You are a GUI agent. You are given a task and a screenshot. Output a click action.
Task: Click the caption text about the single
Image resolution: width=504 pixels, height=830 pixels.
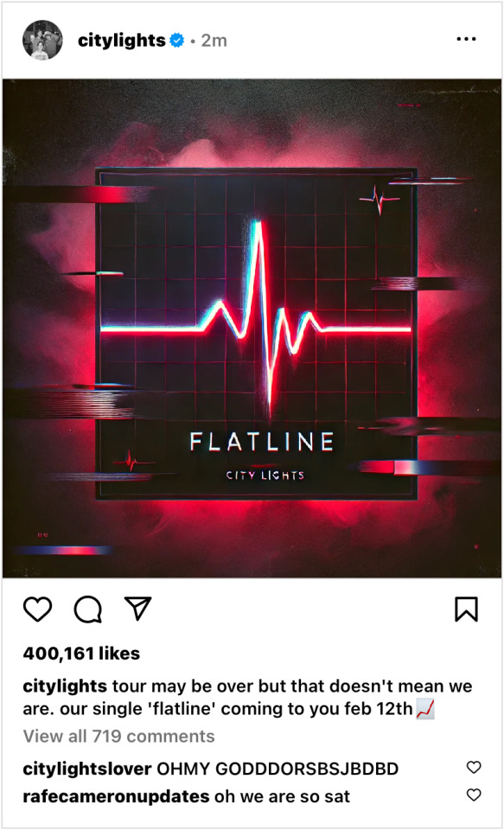coord(248,699)
